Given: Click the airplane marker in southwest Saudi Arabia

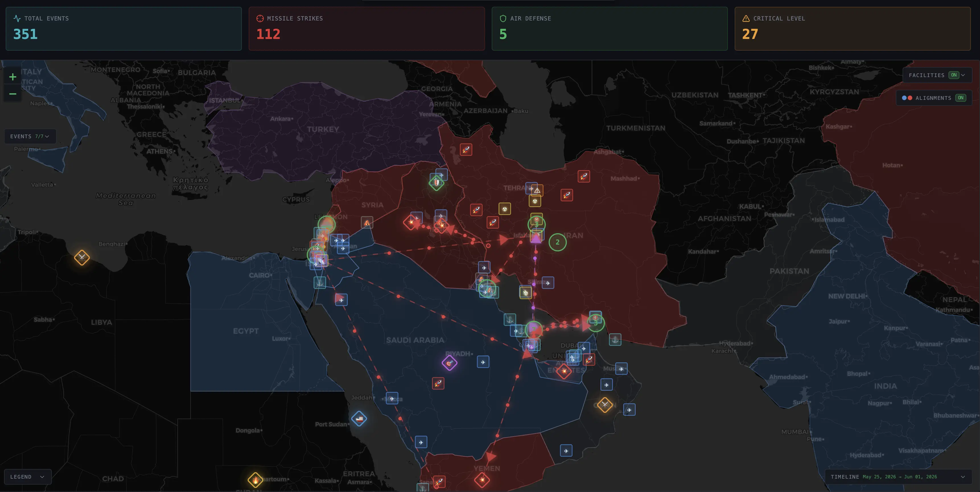Looking at the screenshot, I should (x=421, y=442).
